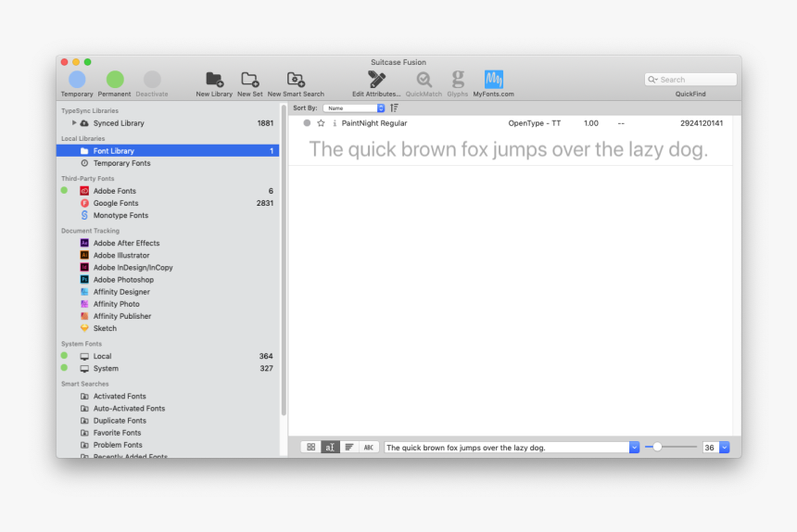Switch to tile preview view
797x532 pixels.
click(x=311, y=447)
